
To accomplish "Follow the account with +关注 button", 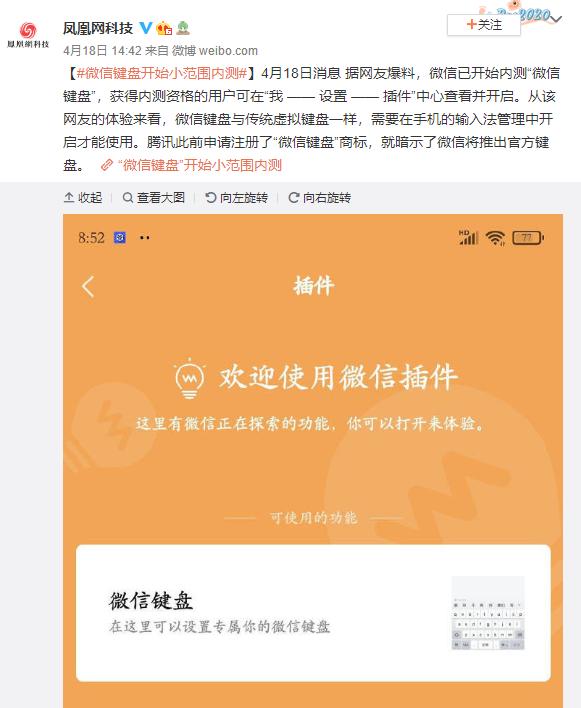I will 483,24.
